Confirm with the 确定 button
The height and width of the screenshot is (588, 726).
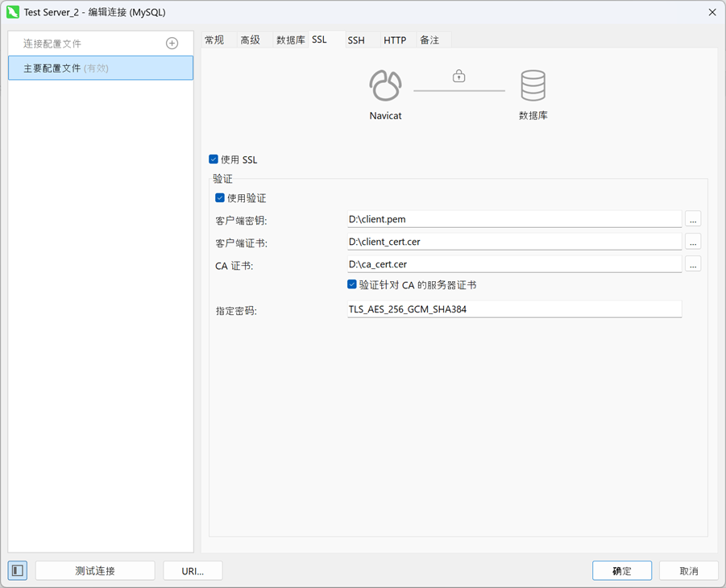tap(622, 571)
